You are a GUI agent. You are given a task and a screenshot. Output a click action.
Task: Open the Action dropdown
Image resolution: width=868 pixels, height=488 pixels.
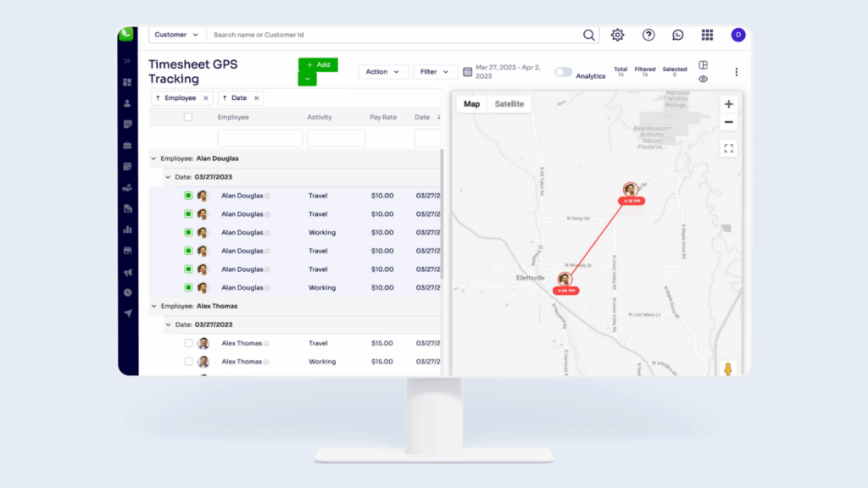tap(383, 71)
